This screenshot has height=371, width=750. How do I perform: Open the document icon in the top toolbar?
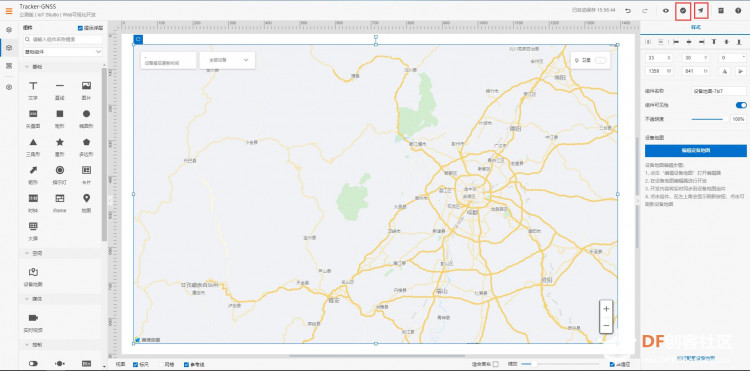coord(721,11)
